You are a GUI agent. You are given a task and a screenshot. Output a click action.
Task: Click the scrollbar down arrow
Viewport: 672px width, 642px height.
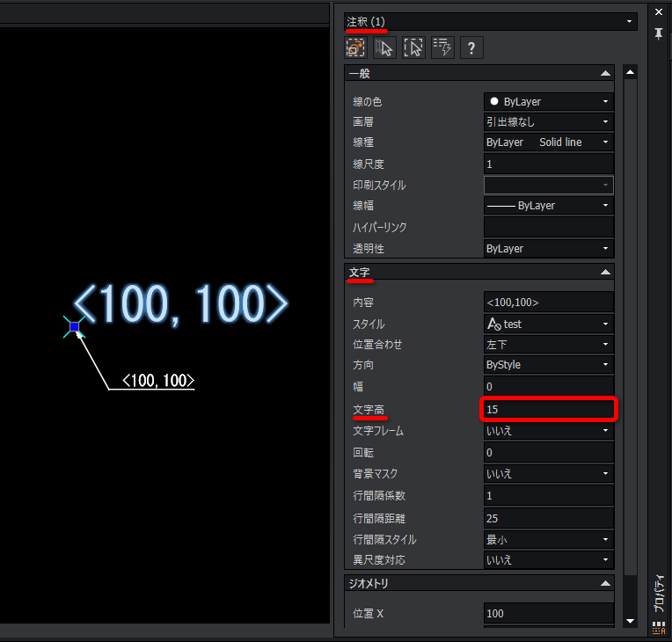coord(630,621)
